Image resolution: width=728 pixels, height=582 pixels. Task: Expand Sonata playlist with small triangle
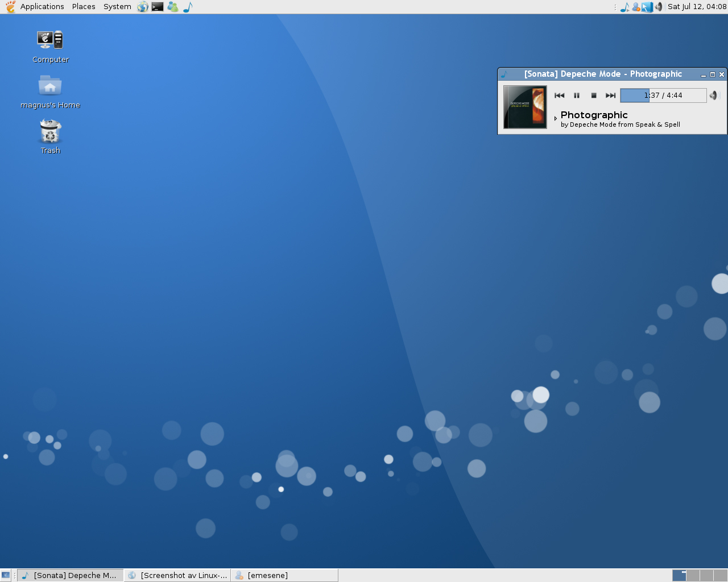pos(556,119)
